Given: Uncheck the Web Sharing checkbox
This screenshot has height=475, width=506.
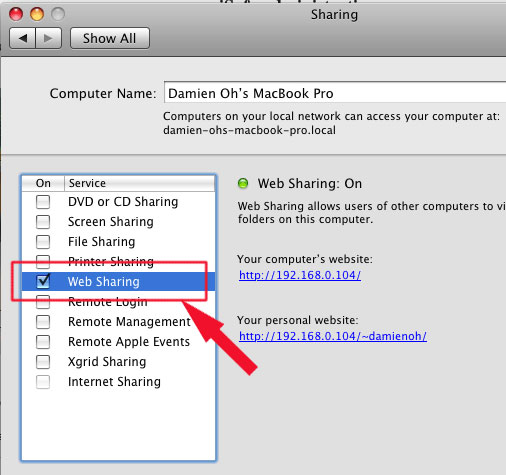Looking at the screenshot, I should coord(43,282).
